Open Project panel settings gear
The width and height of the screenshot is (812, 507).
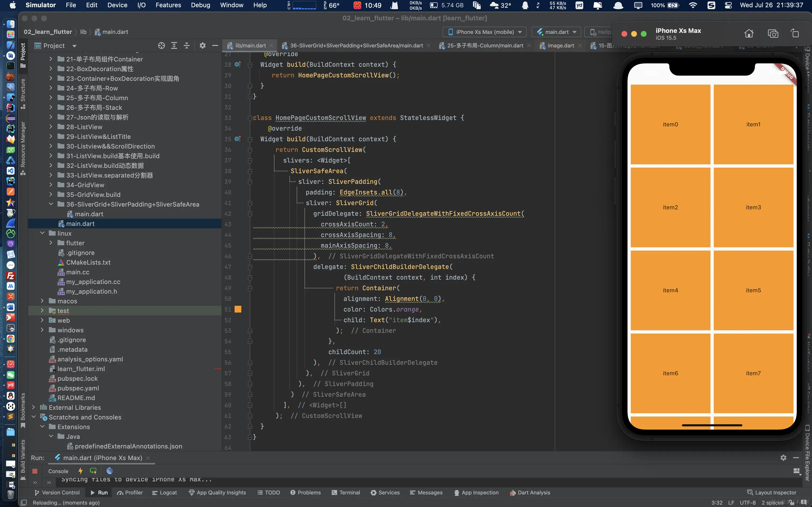[x=202, y=46]
